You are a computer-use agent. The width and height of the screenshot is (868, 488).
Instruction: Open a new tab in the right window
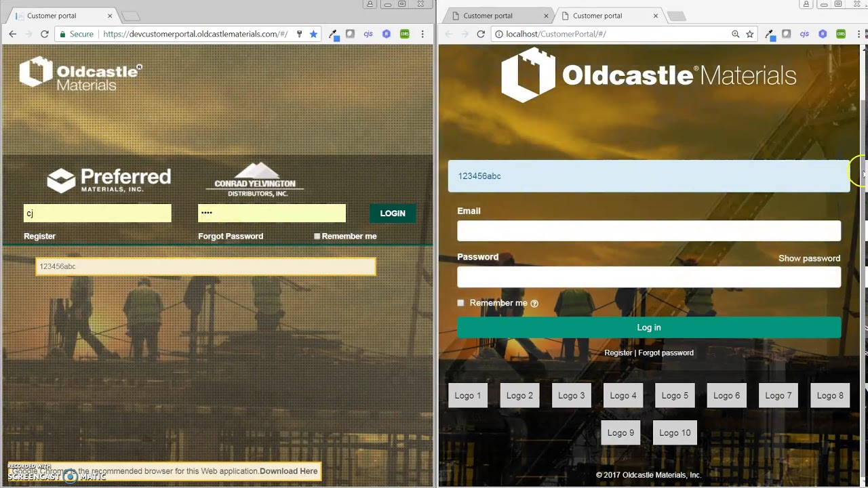676,16
